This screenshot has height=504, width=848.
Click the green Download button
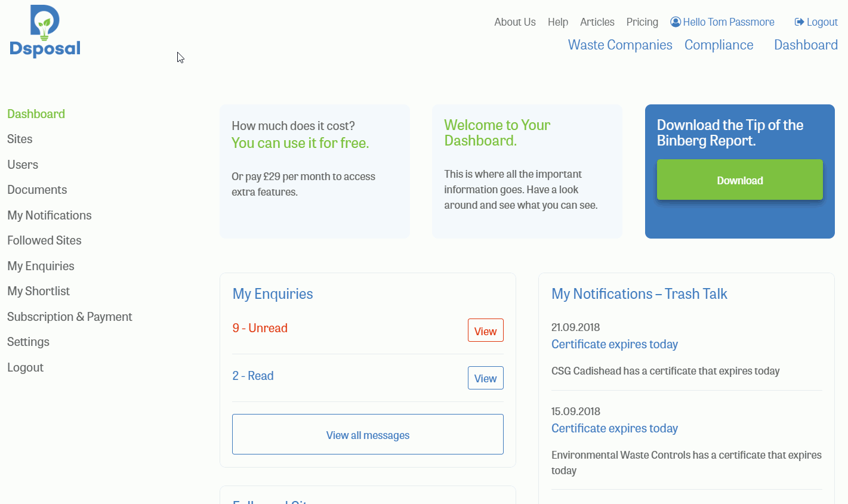pyautogui.click(x=740, y=180)
